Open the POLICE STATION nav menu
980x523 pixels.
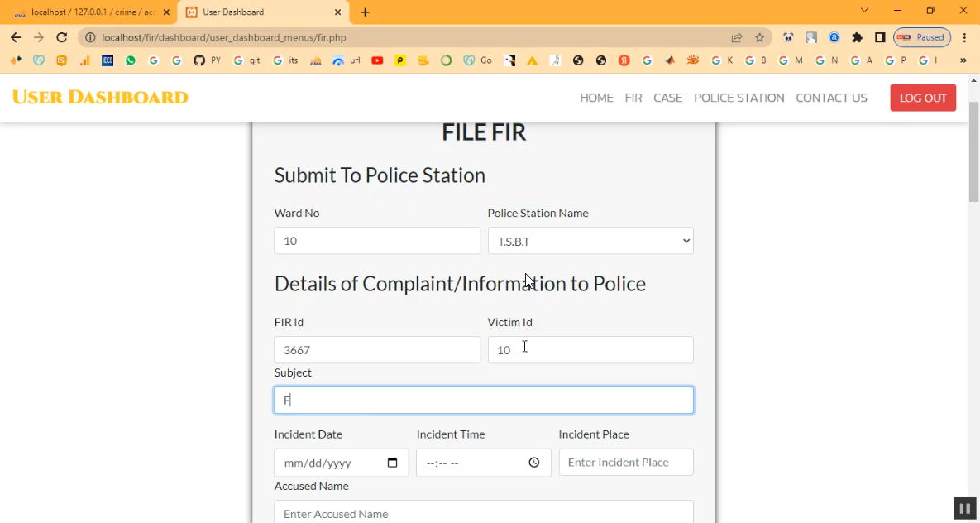739,98
